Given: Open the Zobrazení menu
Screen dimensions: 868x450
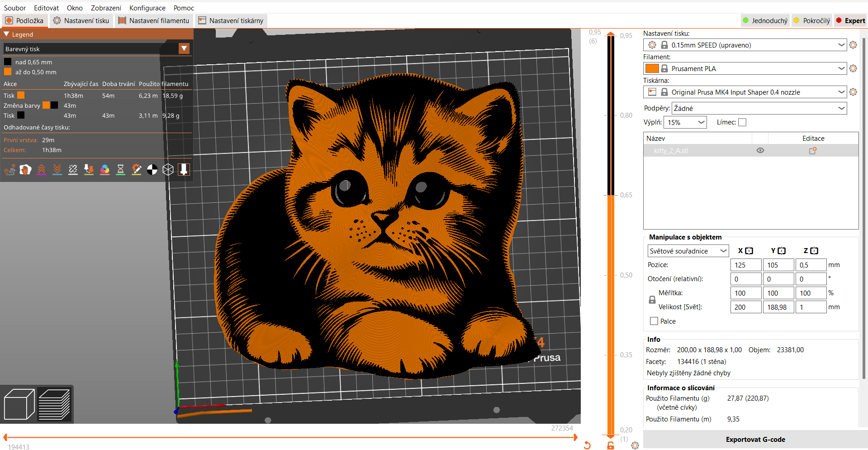Looking at the screenshot, I should (x=106, y=8).
